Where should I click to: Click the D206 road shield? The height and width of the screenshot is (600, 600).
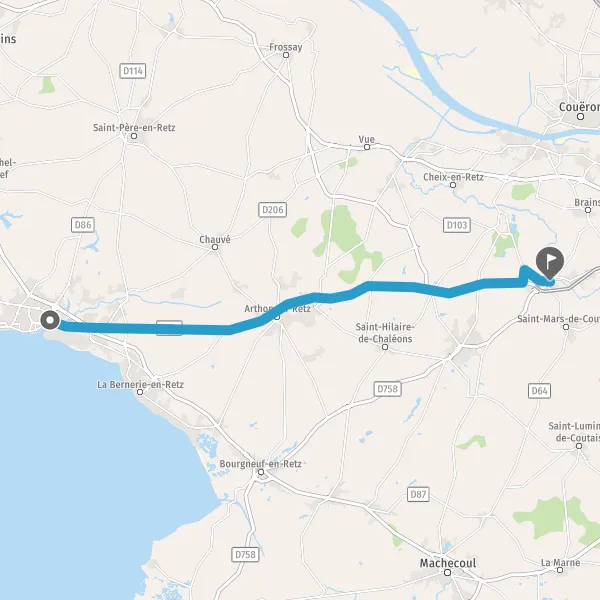pos(272,210)
